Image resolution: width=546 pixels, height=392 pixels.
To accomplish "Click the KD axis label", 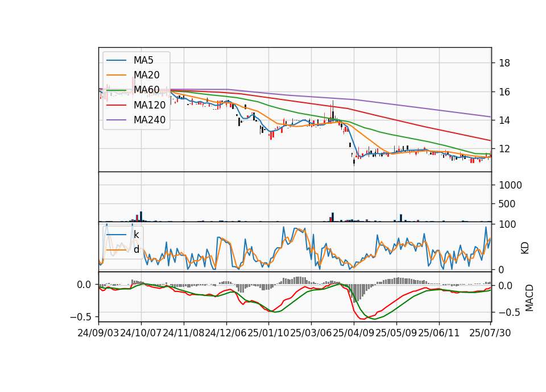I will tap(525, 248).
